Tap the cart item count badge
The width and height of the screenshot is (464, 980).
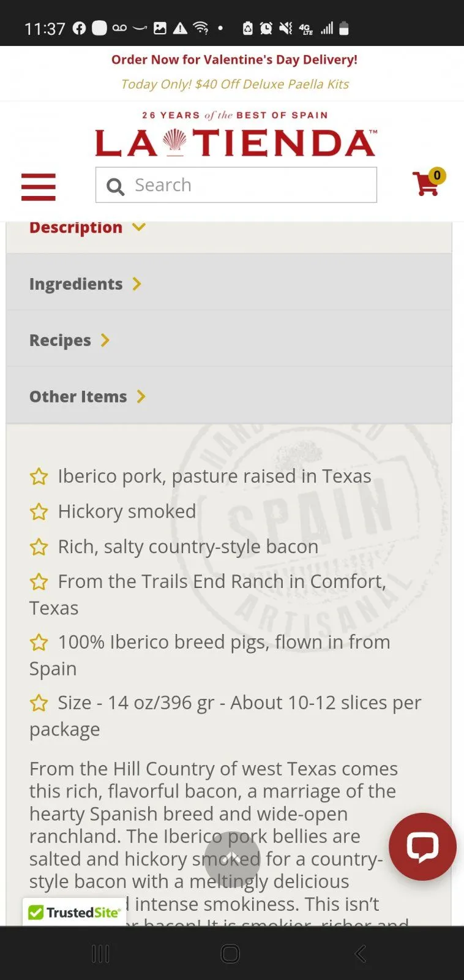(437, 175)
